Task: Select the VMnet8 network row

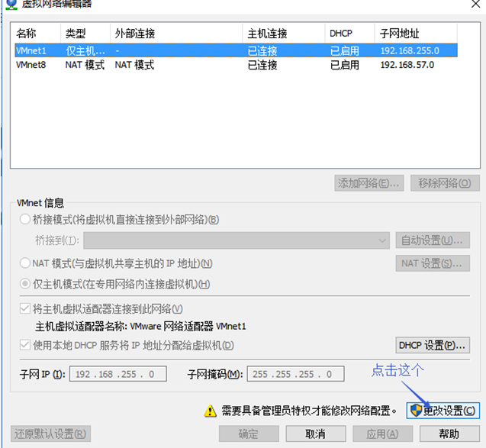Action: 237,65
